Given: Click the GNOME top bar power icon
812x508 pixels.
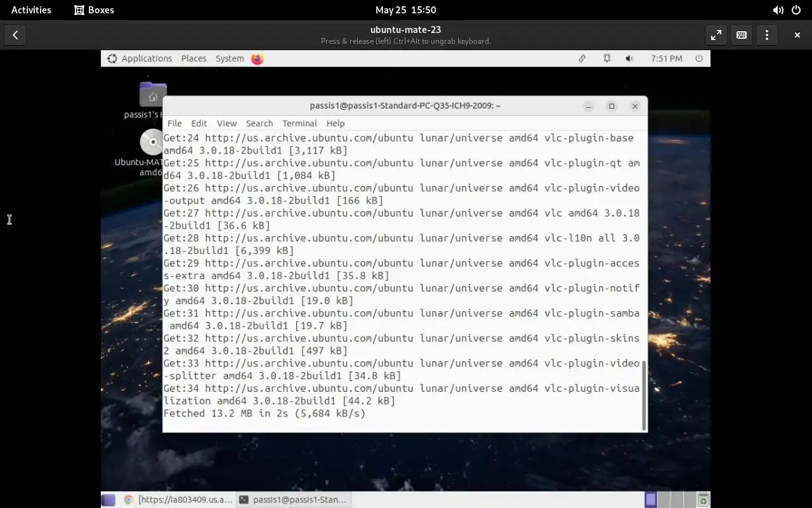Looking at the screenshot, I should [x=796, y=10].
